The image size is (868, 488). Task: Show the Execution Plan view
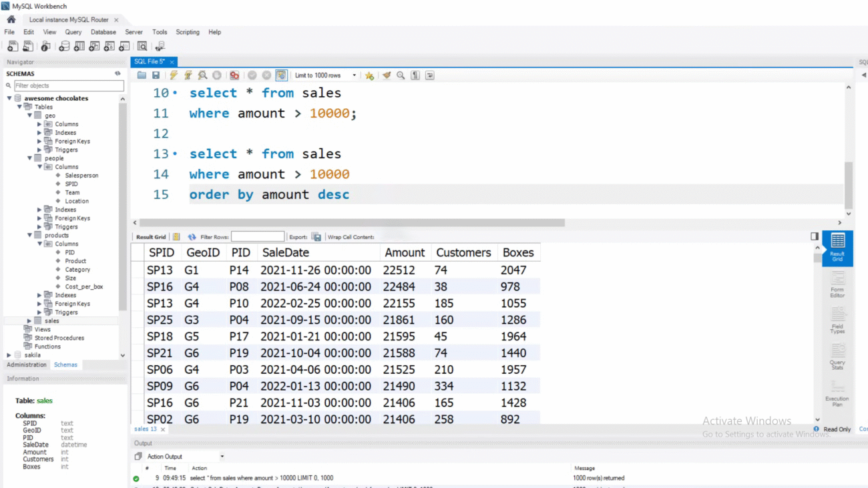tap(837, 393)
